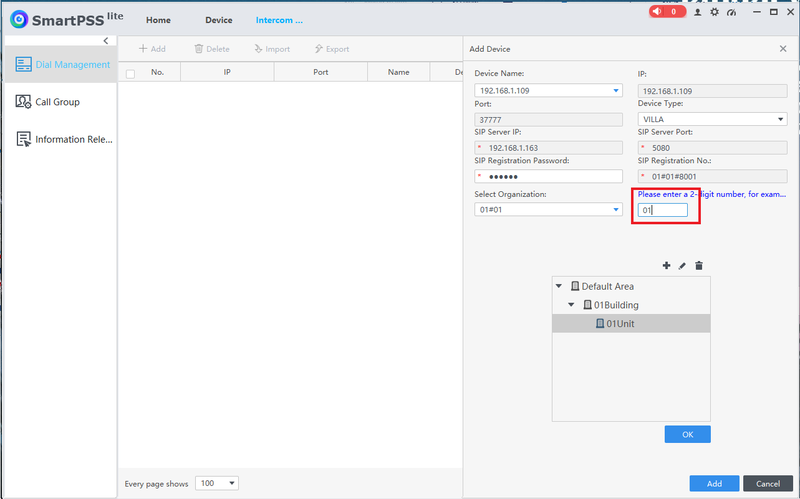Image resolution: width=800 pixels, height=499 pixels.
Task: Click the SmartPSS logo icon
Action: coord(19,19)
